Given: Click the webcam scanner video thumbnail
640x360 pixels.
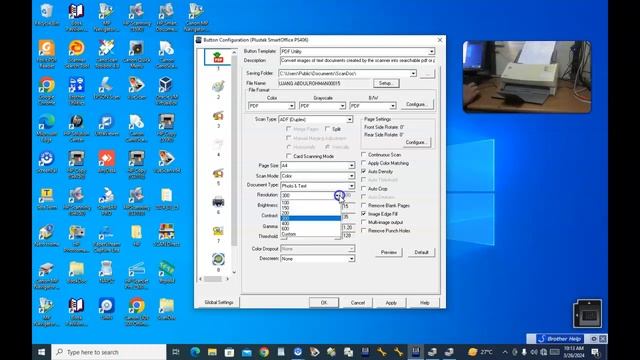Looking at the screenshot, I should click(527, 77).
